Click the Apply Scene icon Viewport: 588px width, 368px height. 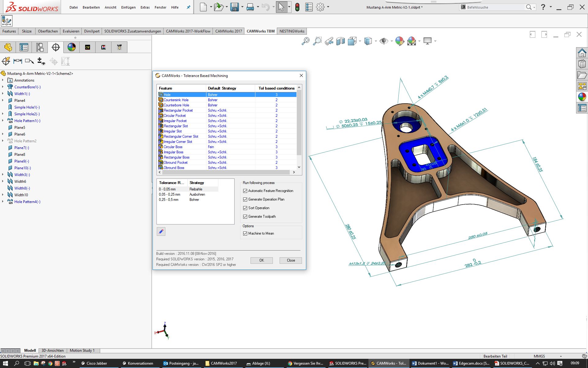[412, 41]
